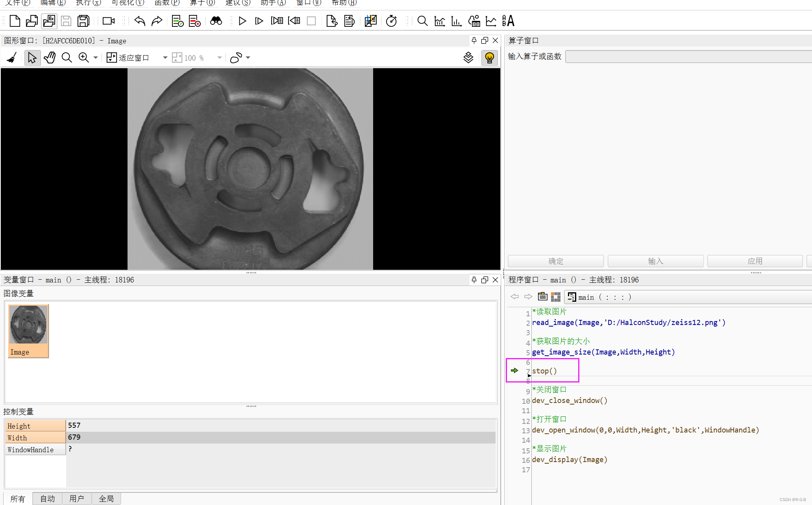
Task: Open the image acquisition camera icon
Action: click(x=108, y=21)
